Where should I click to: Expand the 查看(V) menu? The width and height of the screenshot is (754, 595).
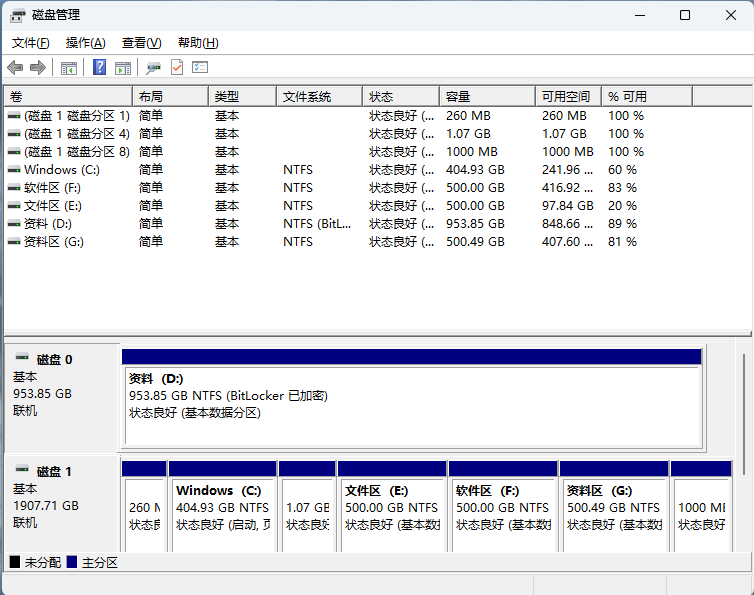click(x=141, y=43)
